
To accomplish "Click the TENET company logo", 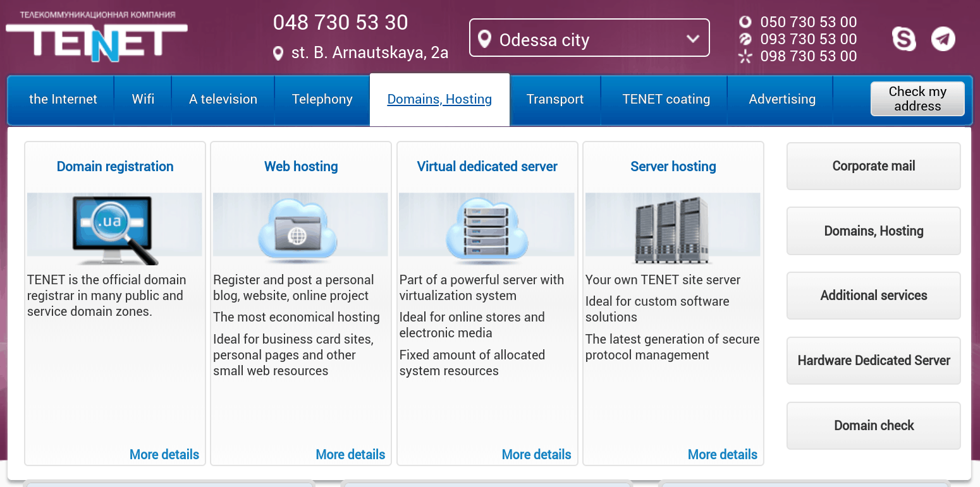I will (97, 37).
